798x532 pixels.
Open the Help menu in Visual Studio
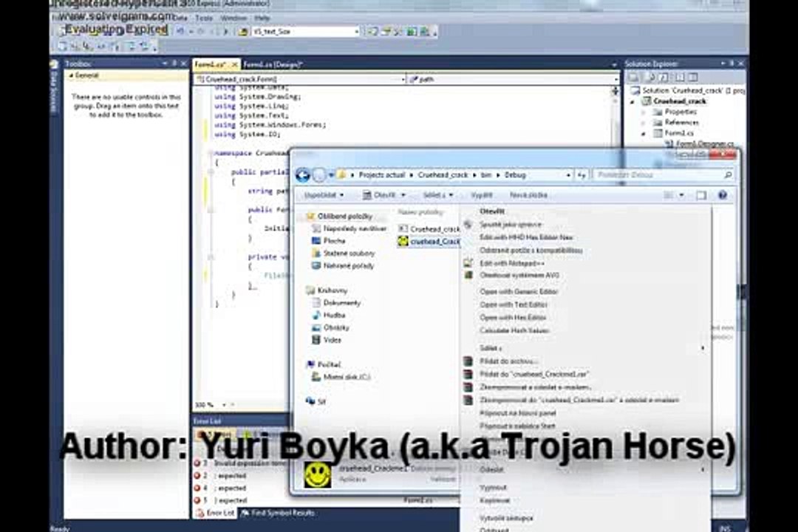tap(262, 18)
